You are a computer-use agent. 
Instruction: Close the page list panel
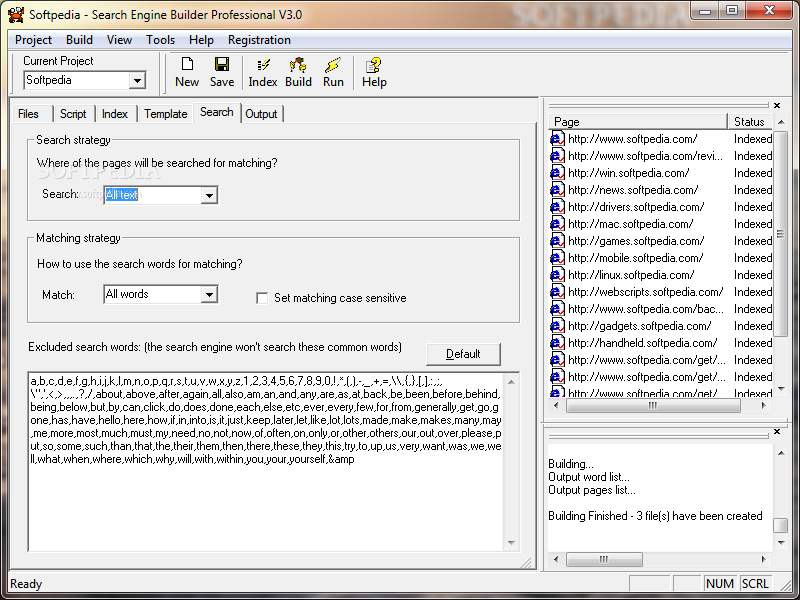pyautogui.click(x=777, y=105)
